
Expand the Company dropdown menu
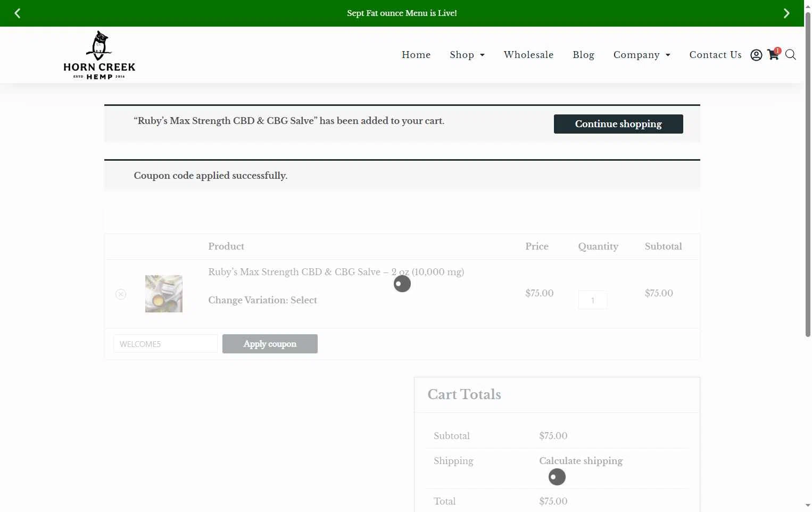pos(642,55)
